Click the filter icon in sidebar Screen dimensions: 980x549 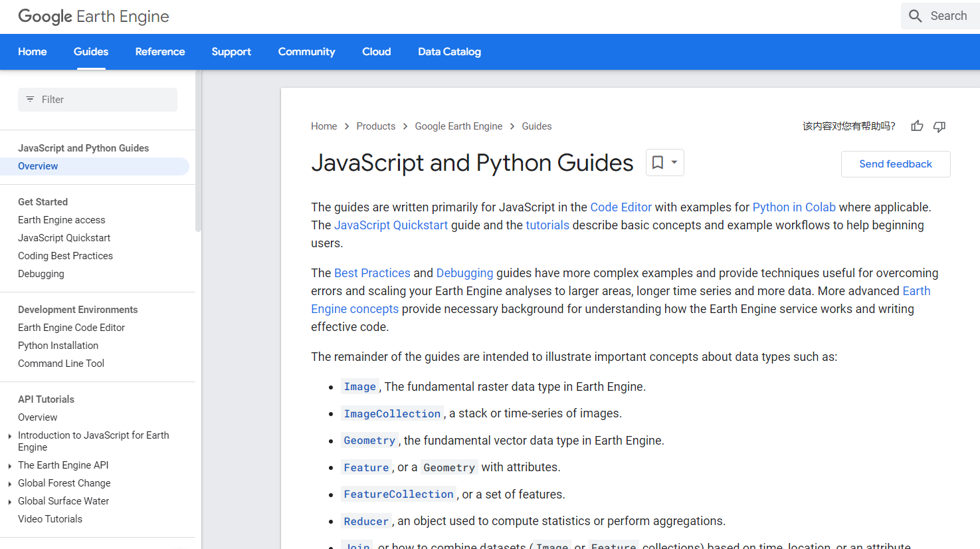[x=30, y=99]
